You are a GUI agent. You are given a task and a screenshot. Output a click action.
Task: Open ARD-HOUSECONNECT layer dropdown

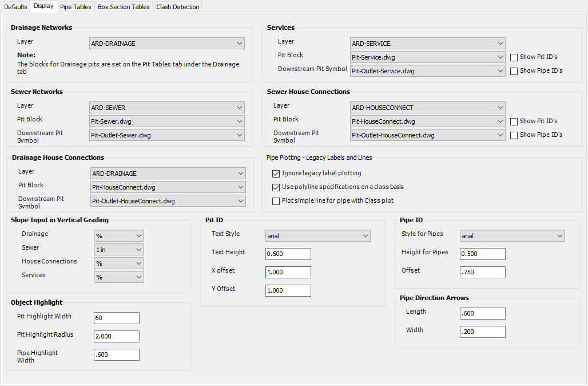(427, 108)
